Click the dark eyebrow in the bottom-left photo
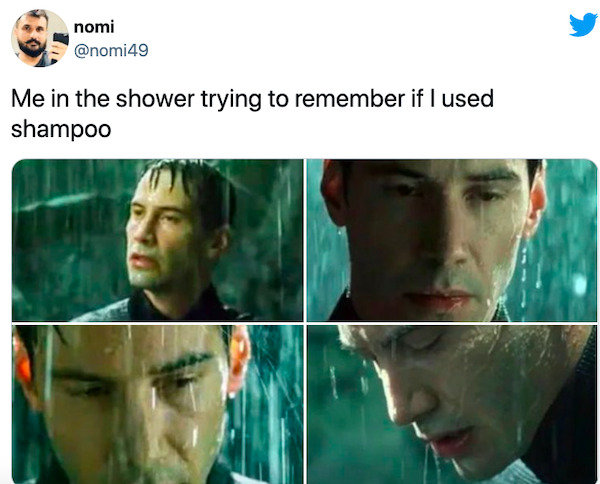600x484 pixels. point(183,363)
